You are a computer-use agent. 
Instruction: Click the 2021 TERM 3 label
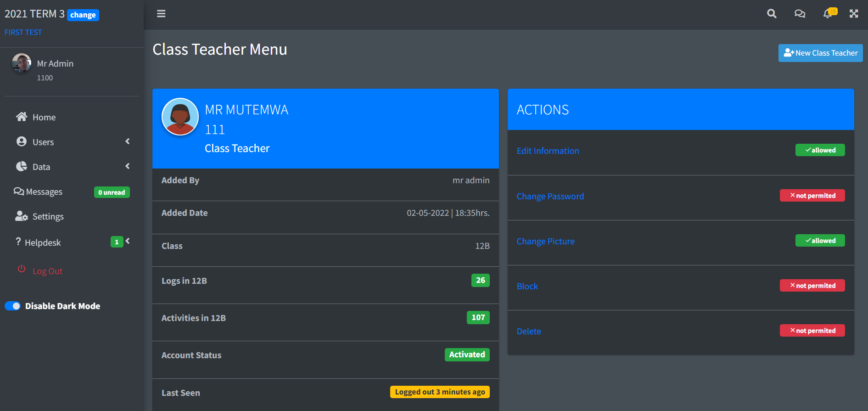click(x=34, y=14)
